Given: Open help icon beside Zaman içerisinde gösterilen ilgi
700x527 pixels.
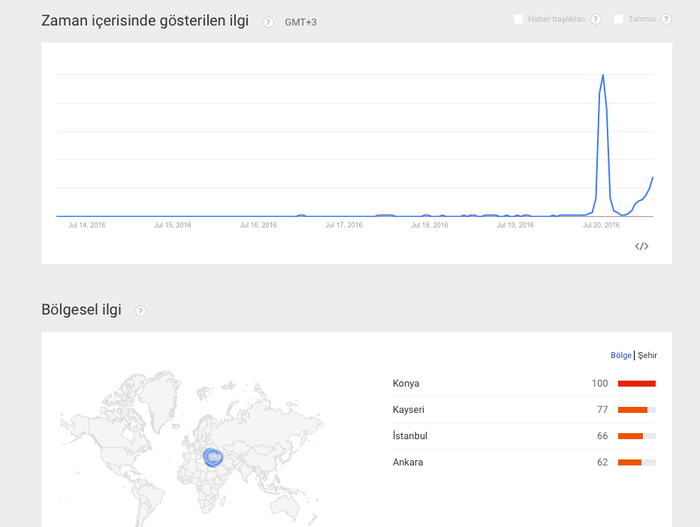Looking at the screenshot, I should pos(268,22).
